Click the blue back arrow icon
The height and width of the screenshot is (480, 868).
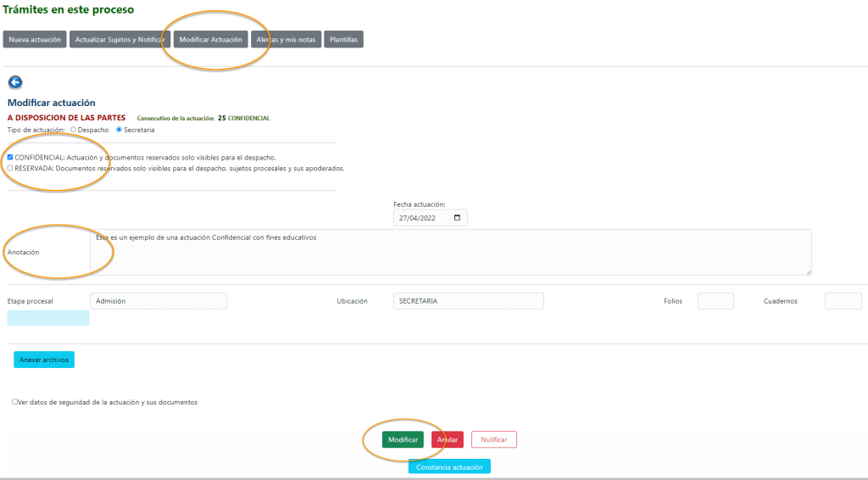[14, 82]
